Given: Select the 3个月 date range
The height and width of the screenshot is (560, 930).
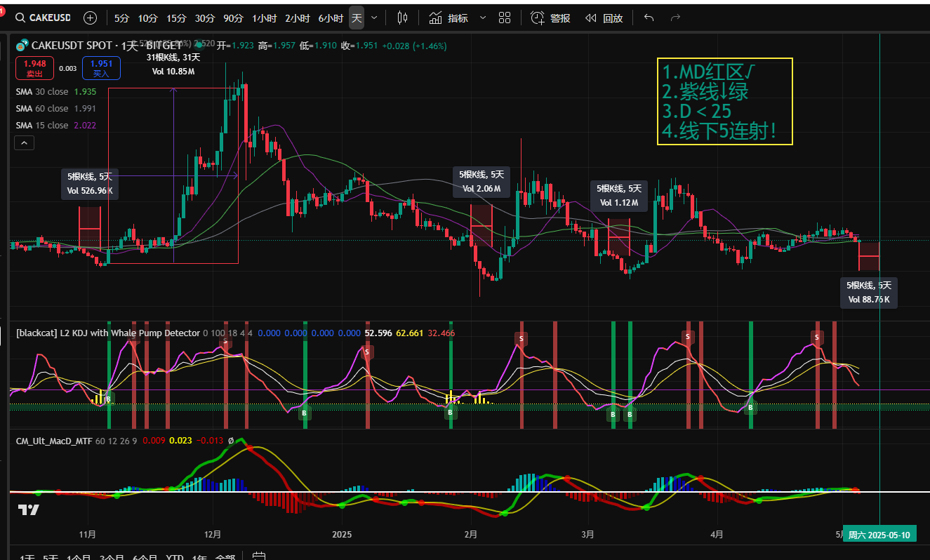Looking at the screenshot, I should tap(111, 559).
